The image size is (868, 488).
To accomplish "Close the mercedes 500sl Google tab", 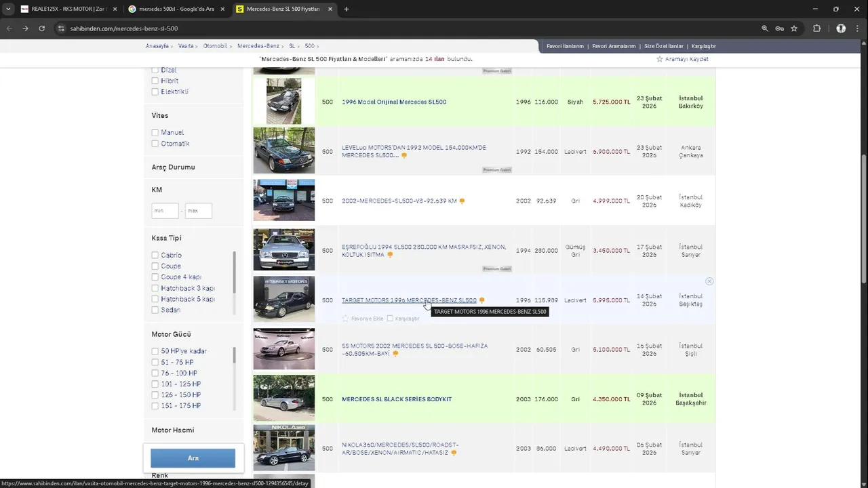I will click(x=222, y=9).
